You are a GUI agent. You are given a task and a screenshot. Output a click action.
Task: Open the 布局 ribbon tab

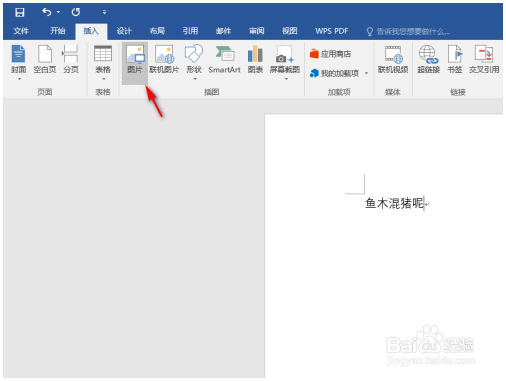157,31
